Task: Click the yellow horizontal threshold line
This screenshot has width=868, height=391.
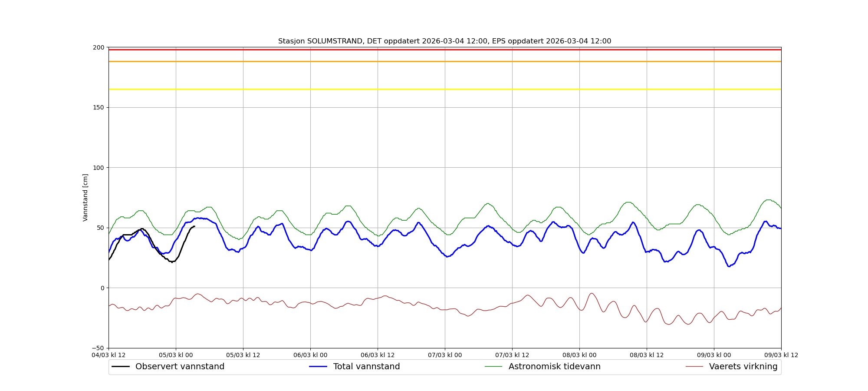Action: pos(444,89)
